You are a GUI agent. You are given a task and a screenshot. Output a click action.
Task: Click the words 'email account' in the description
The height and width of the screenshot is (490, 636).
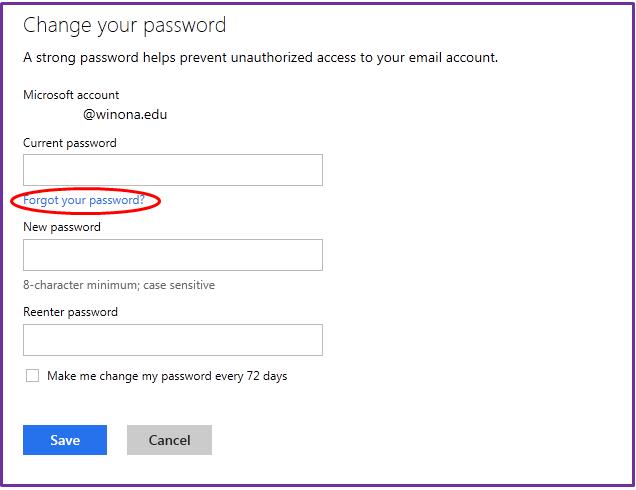coord(451,57)
